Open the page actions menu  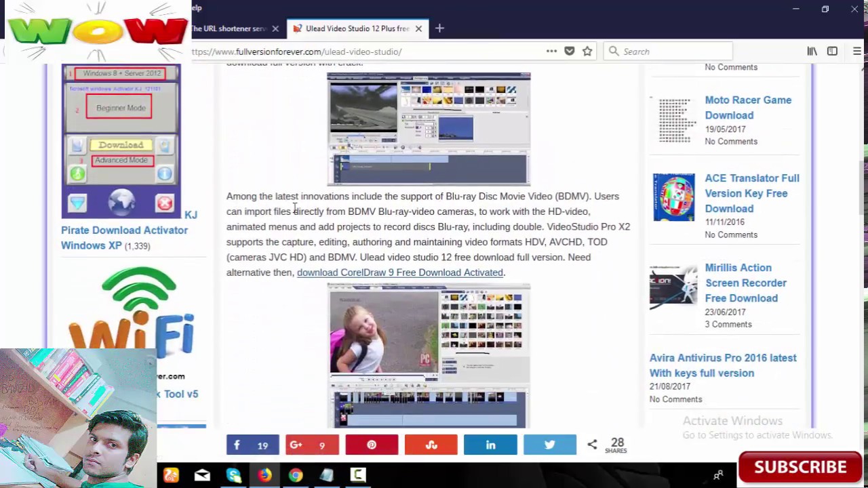click(x=551, y=52)
